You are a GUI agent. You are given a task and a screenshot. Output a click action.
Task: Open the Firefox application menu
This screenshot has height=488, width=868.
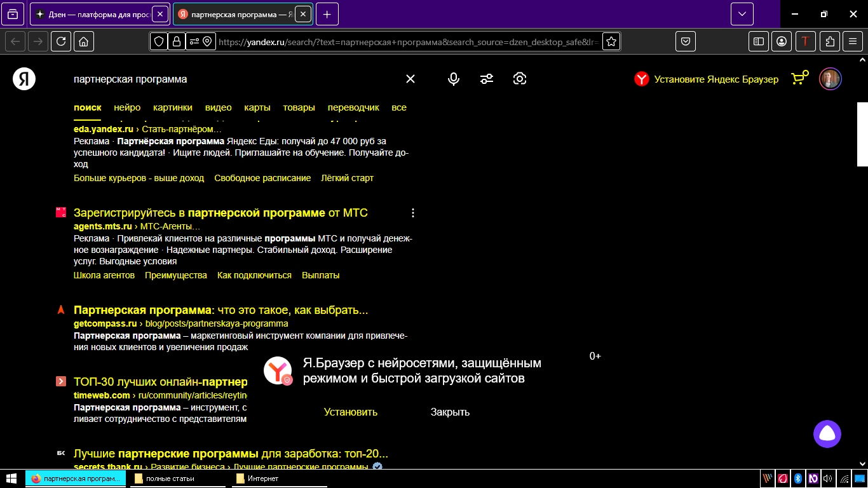pyautogui.click(x=853, y=42)
